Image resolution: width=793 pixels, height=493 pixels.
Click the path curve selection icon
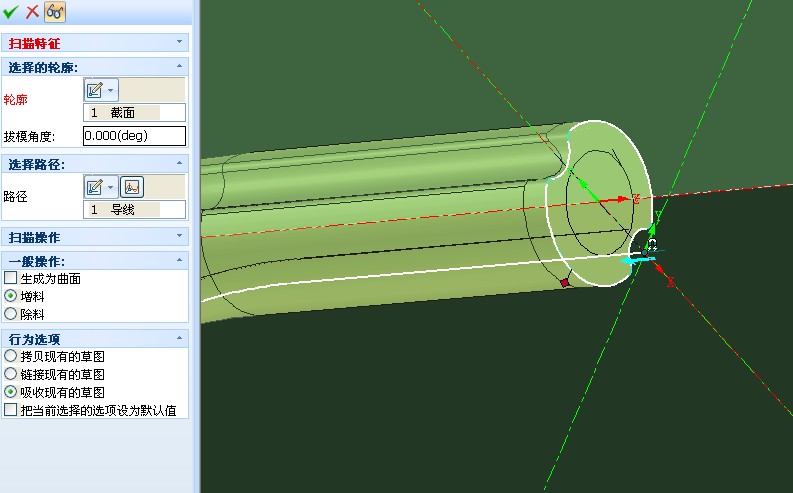tap(130, 186)
